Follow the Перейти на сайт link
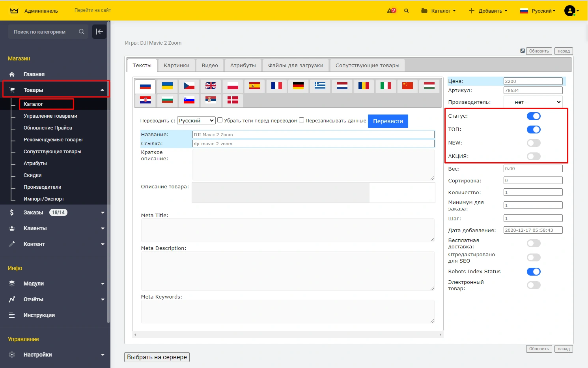588x368 pixels. tap(93, 10)
